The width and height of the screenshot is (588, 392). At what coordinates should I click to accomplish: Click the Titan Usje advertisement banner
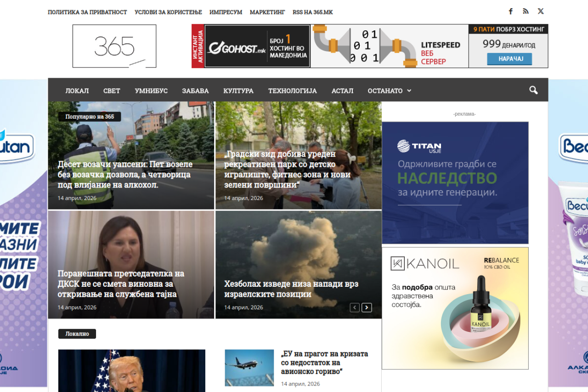pos(455,182)
